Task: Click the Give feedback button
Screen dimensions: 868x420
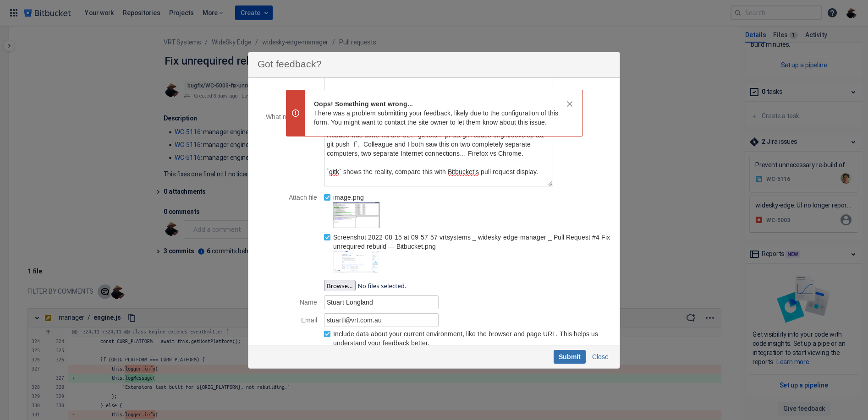Action: [x=804, y=409]
